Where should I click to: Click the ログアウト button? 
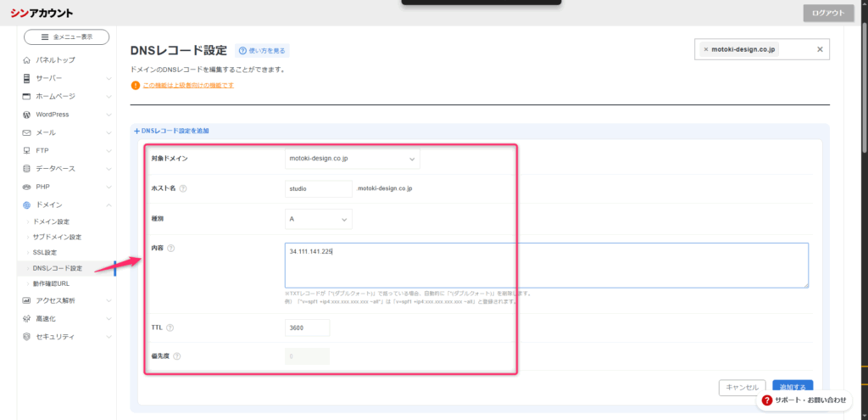pos(828,14)
